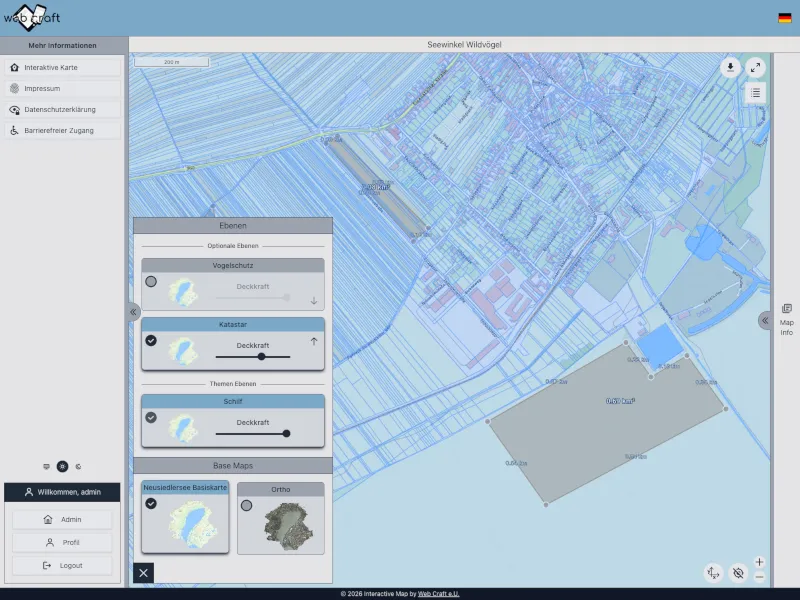Click the coordinate axes icon
The width and height of the screenshot is (800, 600).
(713, 573)
